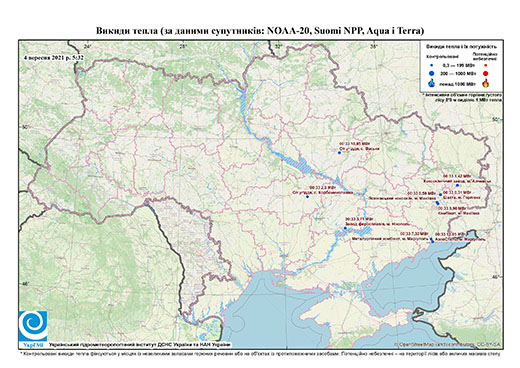Screen dimensions: 520x368
Task: Click the 200 — 1000 MW legend label
Action: click(457, 73)
